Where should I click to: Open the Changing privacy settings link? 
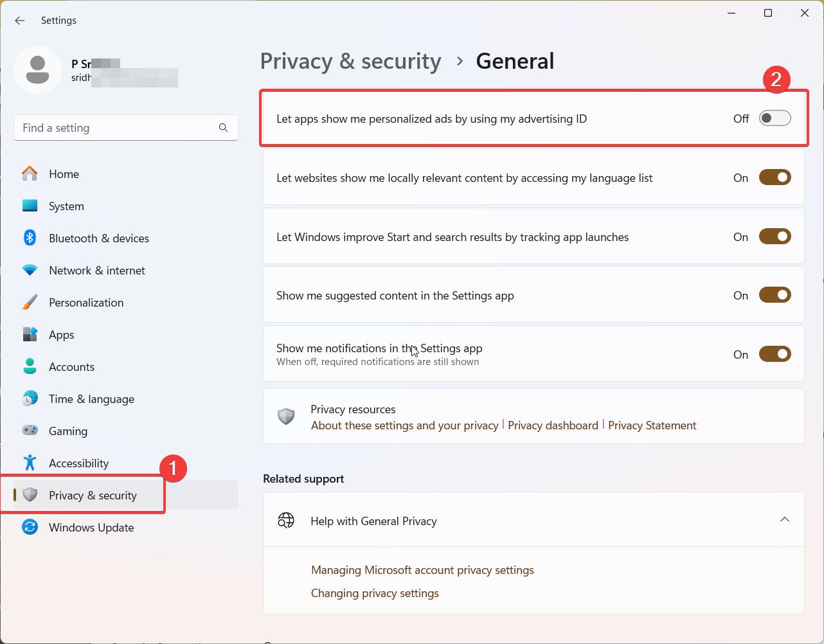pos(375,593)
